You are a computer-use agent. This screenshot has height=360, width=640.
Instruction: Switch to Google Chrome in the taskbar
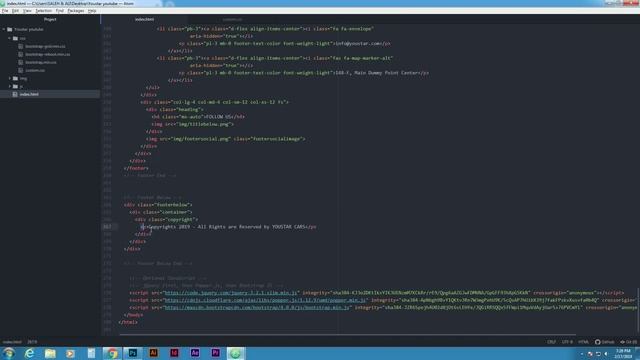(x=112, y=353)
